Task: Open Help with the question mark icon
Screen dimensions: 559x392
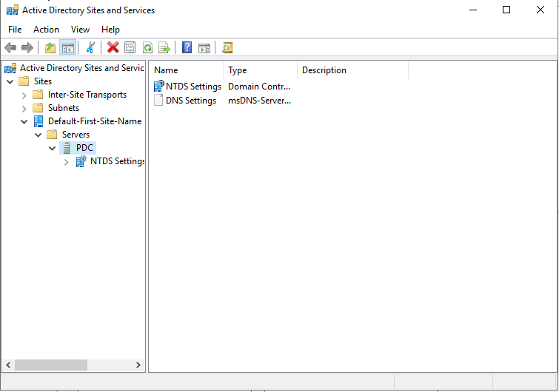Action: 187,47
